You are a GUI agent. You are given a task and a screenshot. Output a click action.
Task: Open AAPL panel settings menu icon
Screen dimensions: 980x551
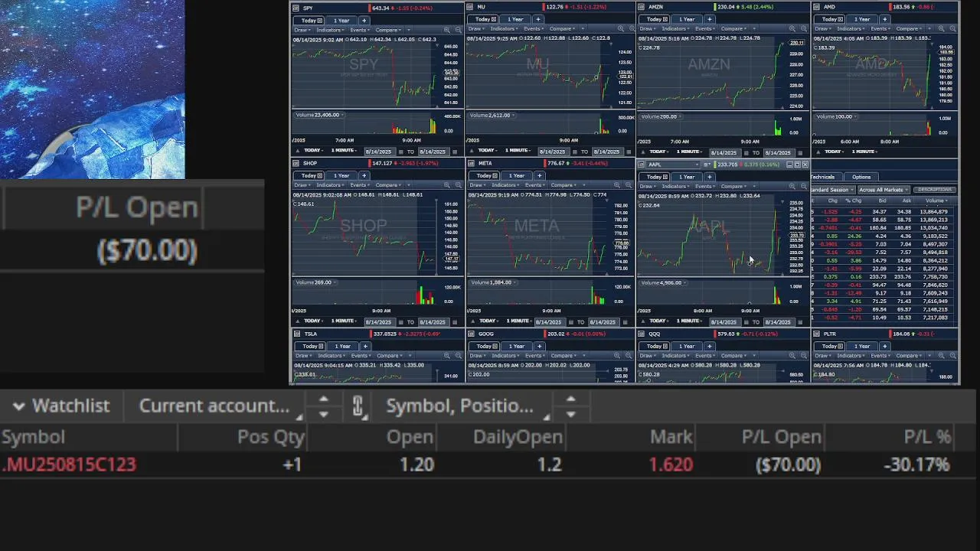pyautogui.click(x=708, y=165)
